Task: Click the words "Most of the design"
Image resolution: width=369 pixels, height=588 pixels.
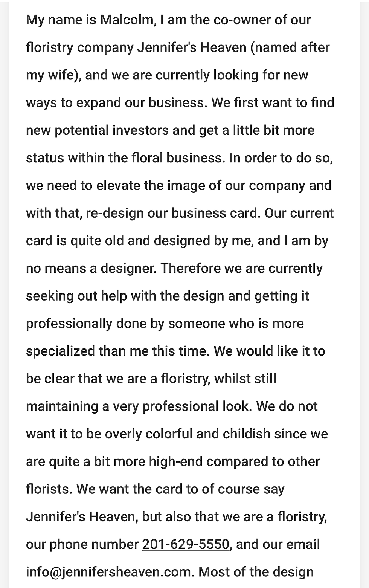Action: pos(256,572)
